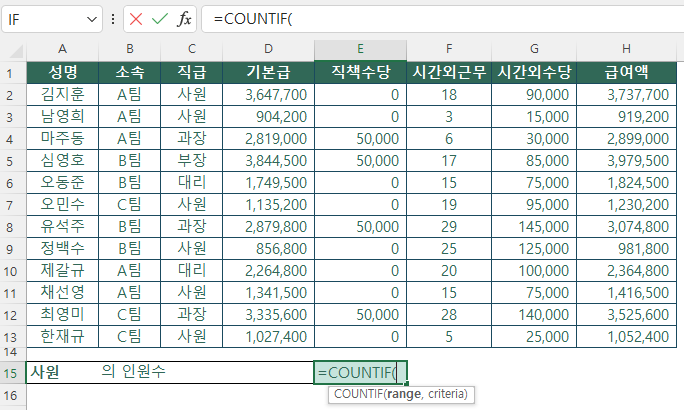Click the three-dot handle next to Name Box
Image resolution: width=684 pixels, height=410 pixels.
(x=113, y=19)
